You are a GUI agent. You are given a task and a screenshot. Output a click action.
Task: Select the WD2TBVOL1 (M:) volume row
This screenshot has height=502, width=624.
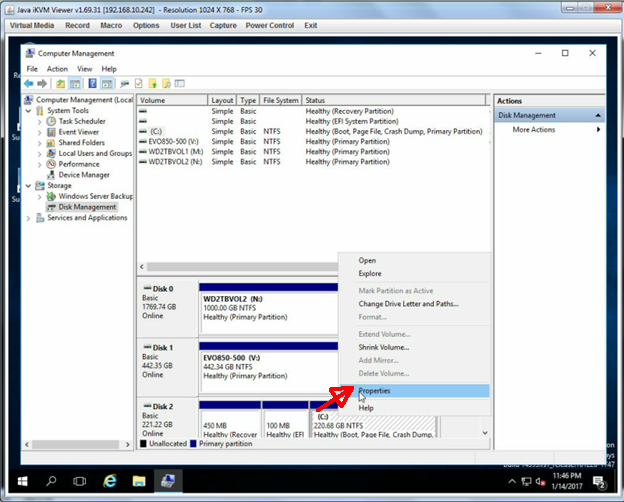313,152
